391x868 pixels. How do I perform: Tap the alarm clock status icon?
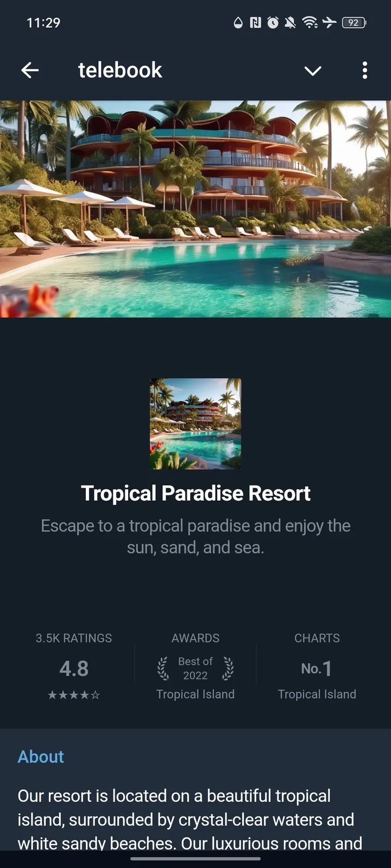(273, 22)
